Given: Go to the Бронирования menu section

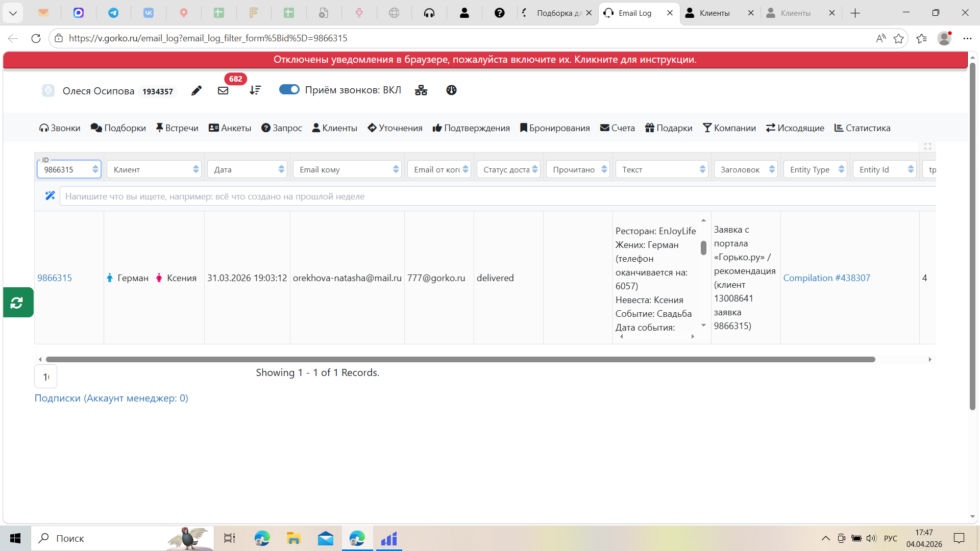Looking at the screenshot, I should (555, 128).
